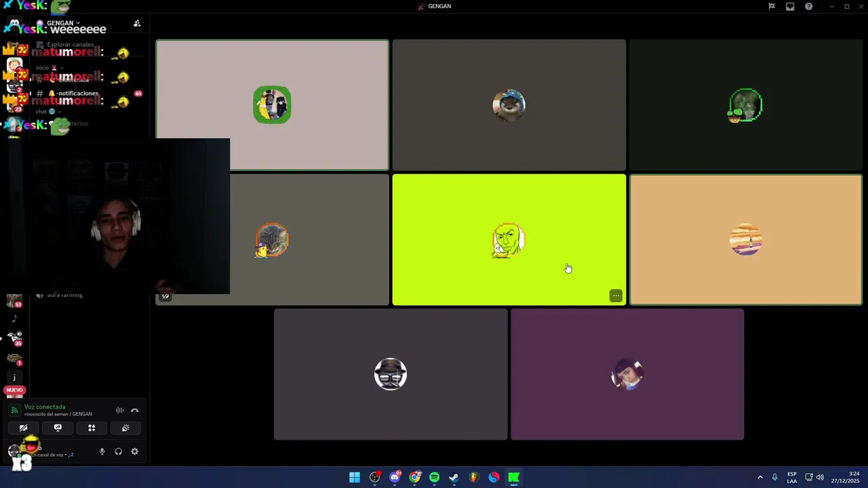Share your screen from voice panel
868x488 pixels.
tap(58, 428)
